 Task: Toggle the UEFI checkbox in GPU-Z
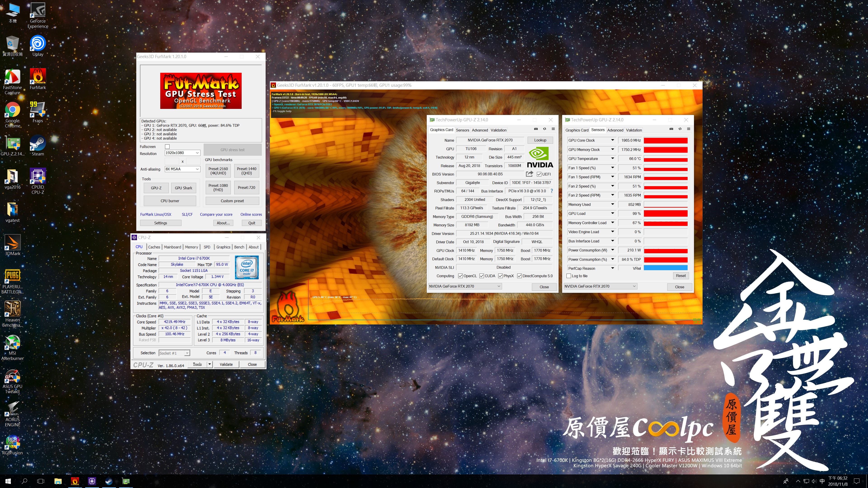pos(539,174)
